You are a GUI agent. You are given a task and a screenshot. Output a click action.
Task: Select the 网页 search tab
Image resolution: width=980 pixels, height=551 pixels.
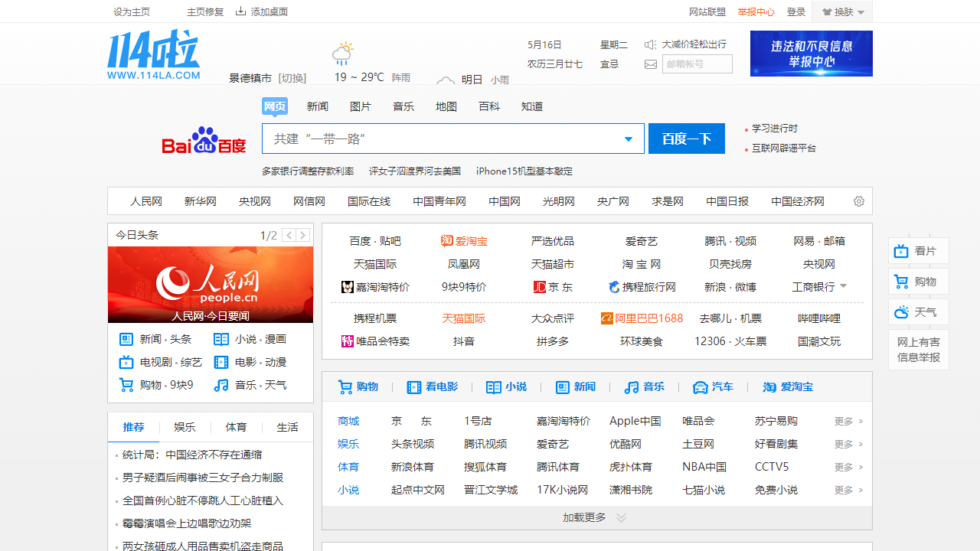[275, 106]
